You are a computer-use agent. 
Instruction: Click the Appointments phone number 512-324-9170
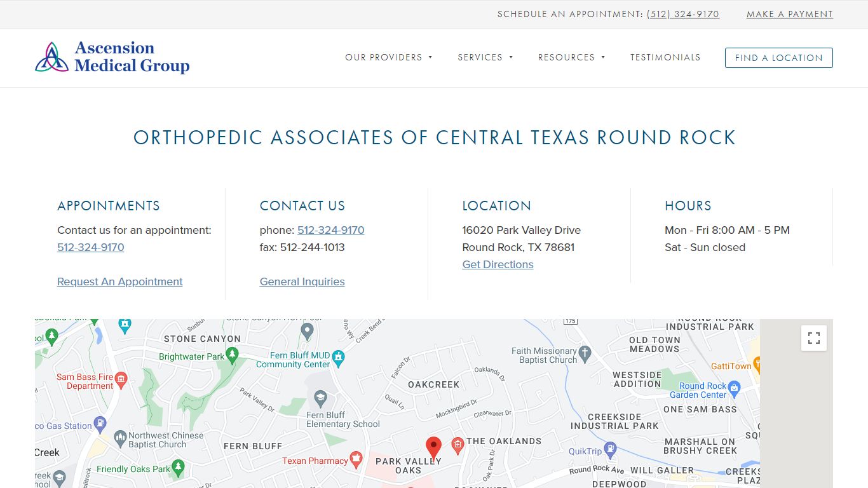click(91, 247)
